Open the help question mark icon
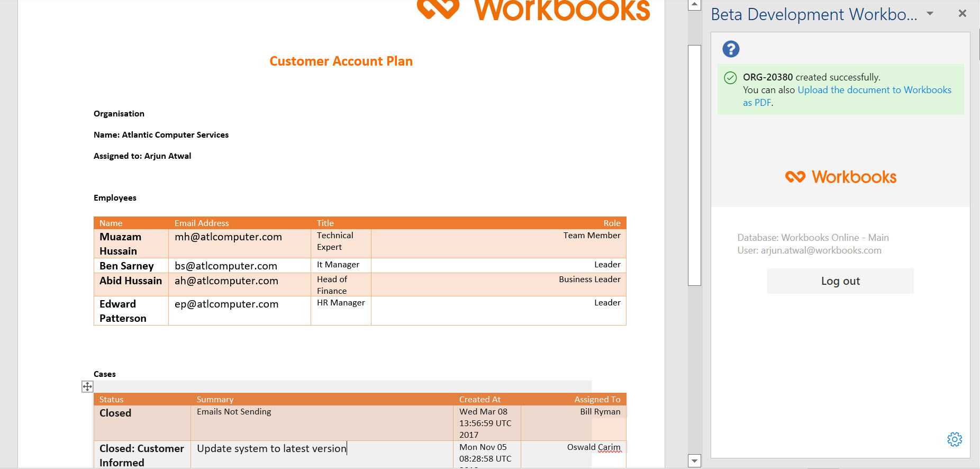This screenshot has width=980, height=469. (x=731, y=49)
